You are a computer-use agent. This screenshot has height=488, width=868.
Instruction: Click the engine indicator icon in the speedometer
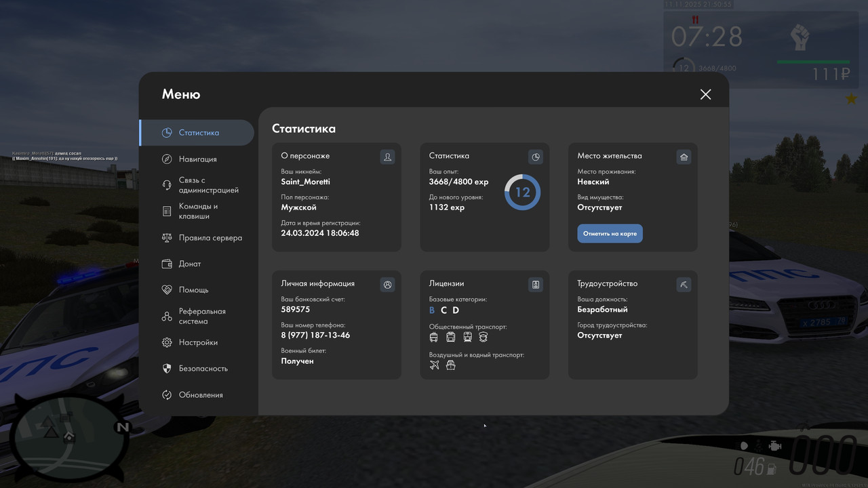pyautogui.click(x=774, y=446)
